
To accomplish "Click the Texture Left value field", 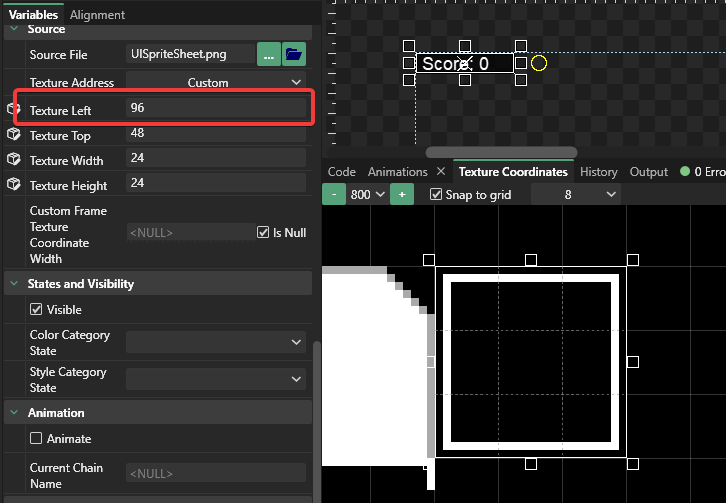I will [216, 108].
